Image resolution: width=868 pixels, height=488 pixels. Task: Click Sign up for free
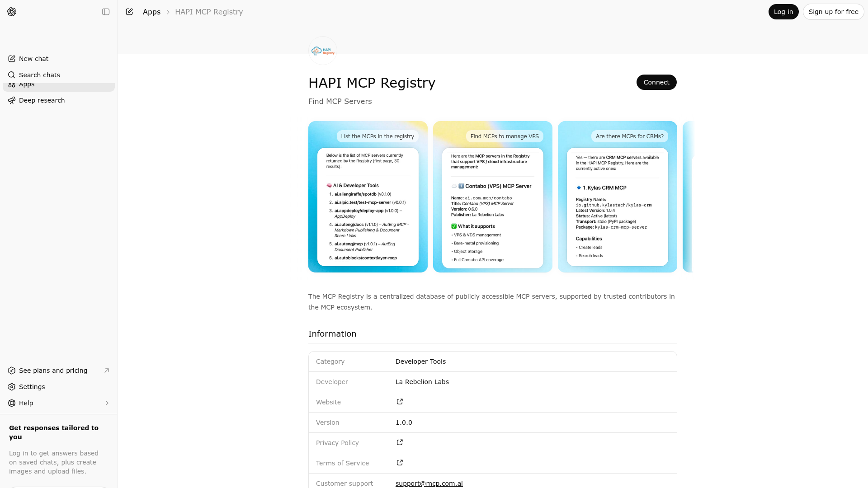(x=833, y=12)
